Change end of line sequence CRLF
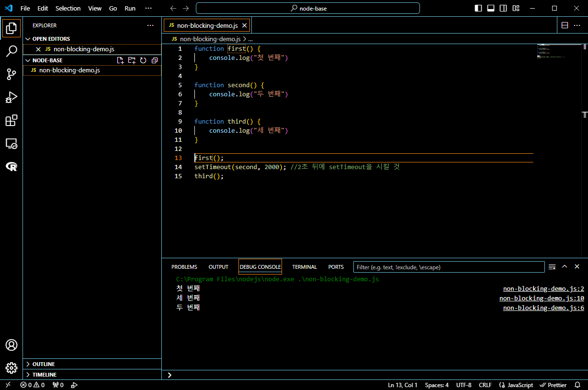Screen dimensions: 588x390 (x=485, y=385)
